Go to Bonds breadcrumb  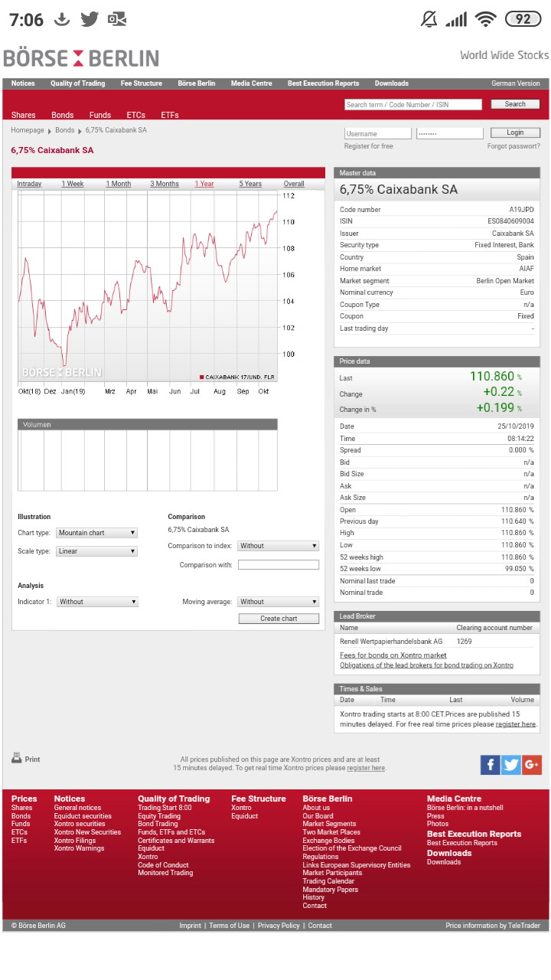64,130
